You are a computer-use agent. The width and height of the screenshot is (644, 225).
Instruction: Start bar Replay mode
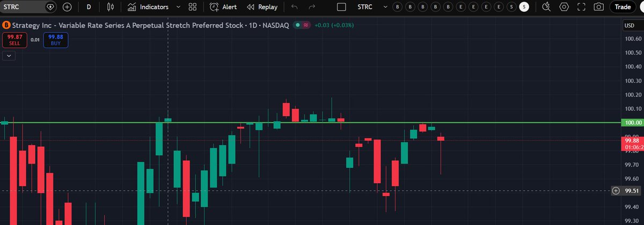262,7
